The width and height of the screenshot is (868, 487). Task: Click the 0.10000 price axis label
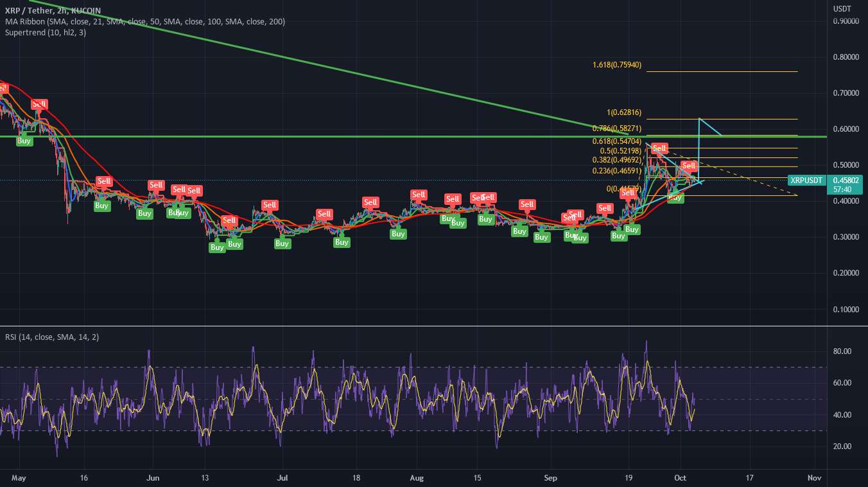847,309
